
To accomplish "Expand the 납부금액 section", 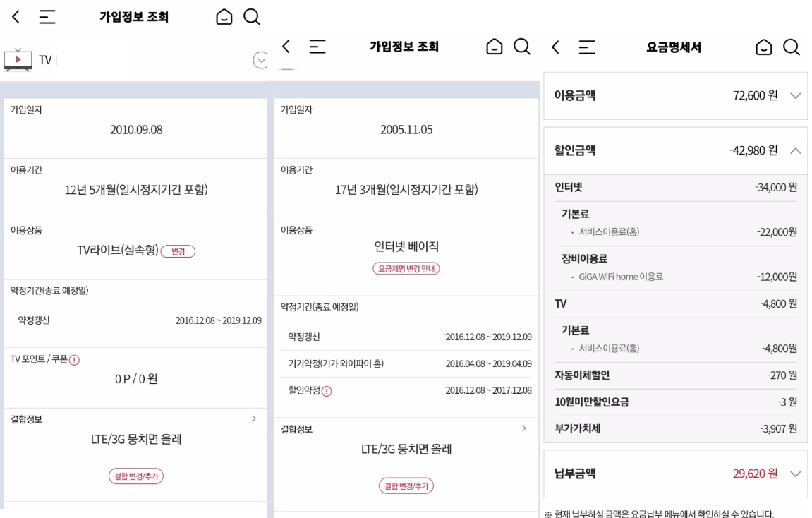I will (x=795, y=474).
